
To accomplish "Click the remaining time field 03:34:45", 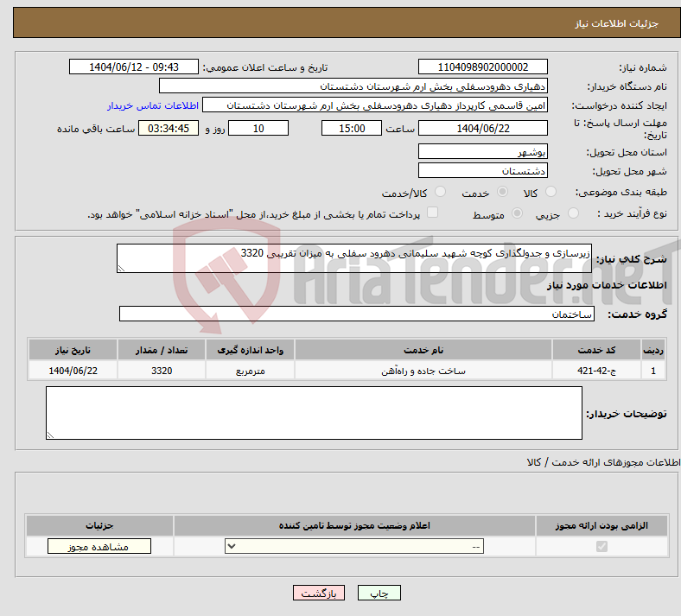I will click(169, 128).
